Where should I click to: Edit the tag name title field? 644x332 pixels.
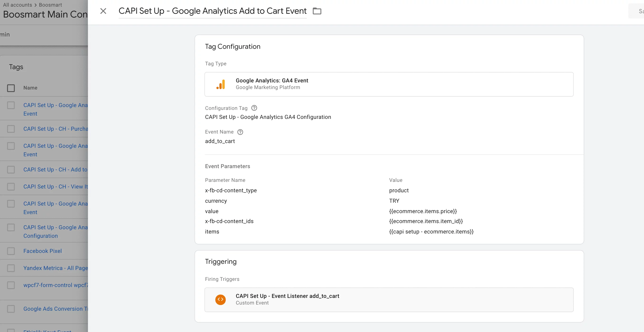click(x=213, y=11)
